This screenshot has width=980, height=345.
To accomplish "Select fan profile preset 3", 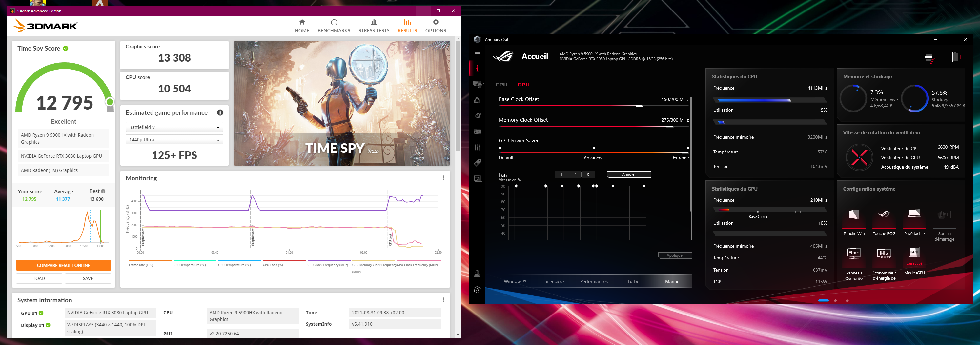I will pyautogui.click(x=588, y=174).
